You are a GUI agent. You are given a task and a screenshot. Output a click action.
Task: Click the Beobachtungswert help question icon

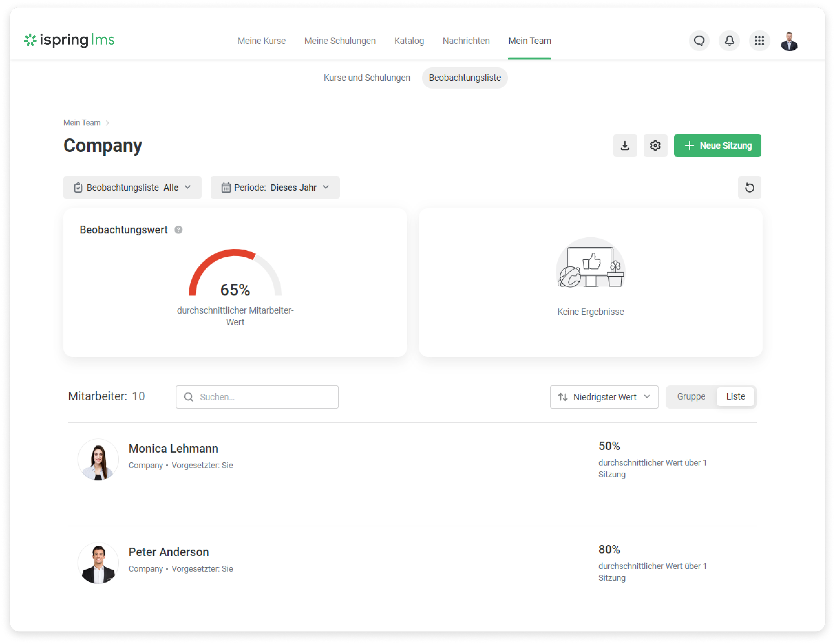(x=178, y=230)
